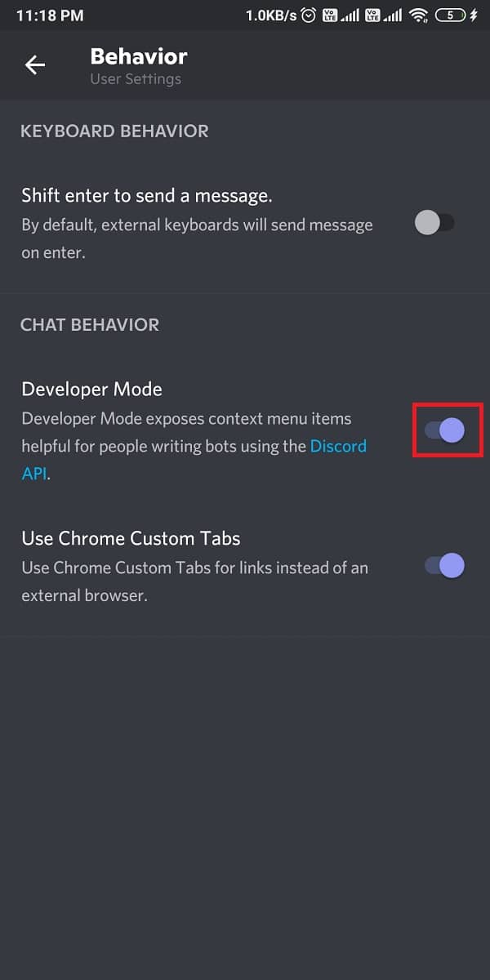Turn off Use Chrome Custom Tabs switch
490x980 pixels.
pyautogui.click(x=445, y=565)
